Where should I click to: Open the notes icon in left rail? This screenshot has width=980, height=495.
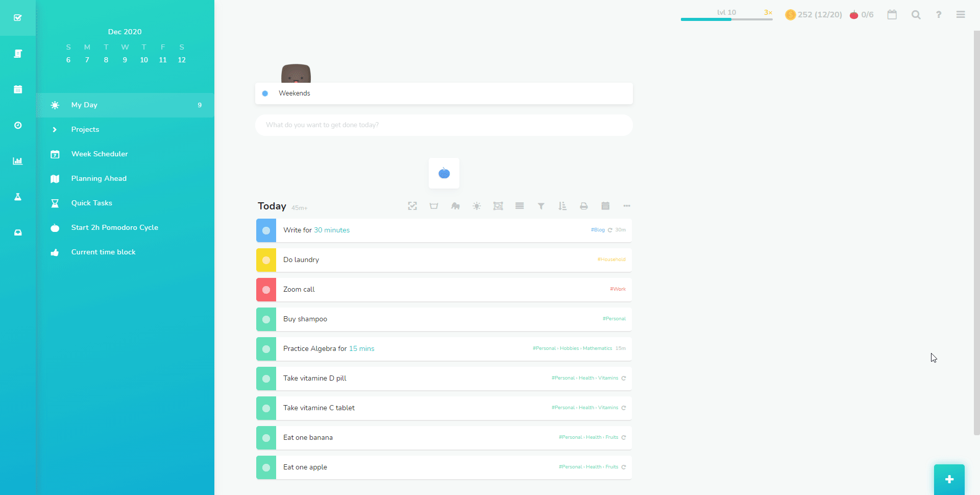[18, 54]
